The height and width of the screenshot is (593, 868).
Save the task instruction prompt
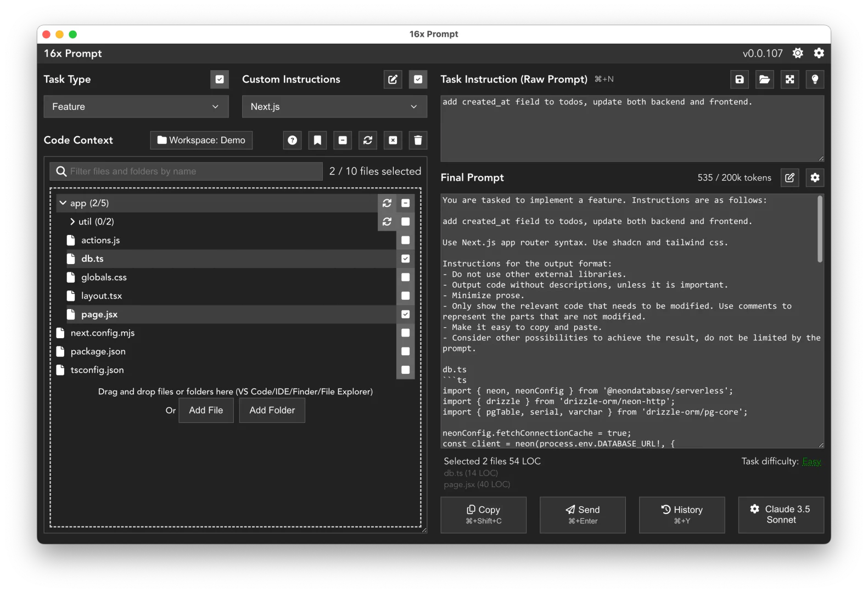click(740, 80)
